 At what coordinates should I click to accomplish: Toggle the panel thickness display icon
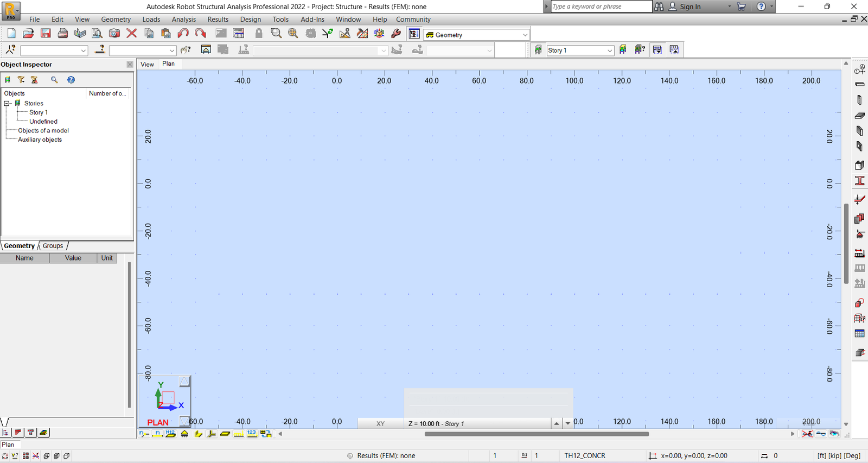[225, 434]
